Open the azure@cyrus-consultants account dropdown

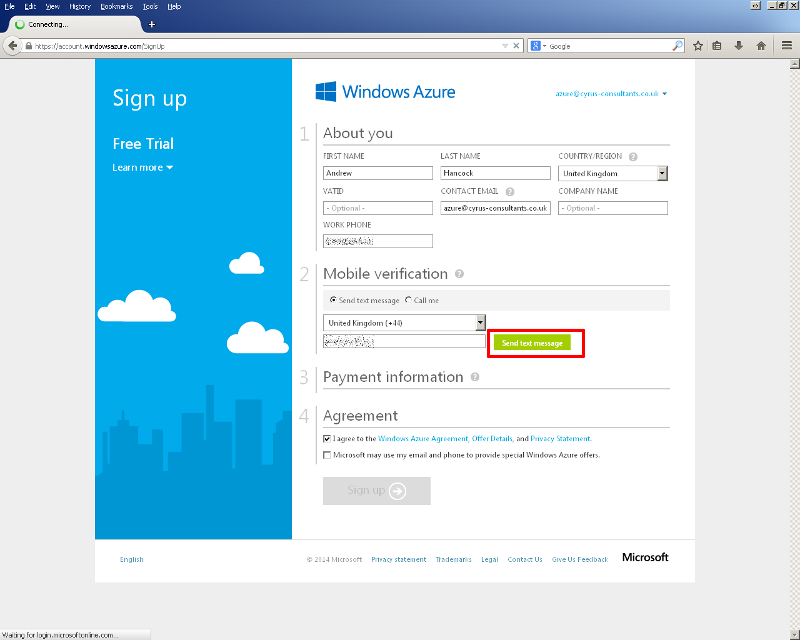[x=611, y=94]
